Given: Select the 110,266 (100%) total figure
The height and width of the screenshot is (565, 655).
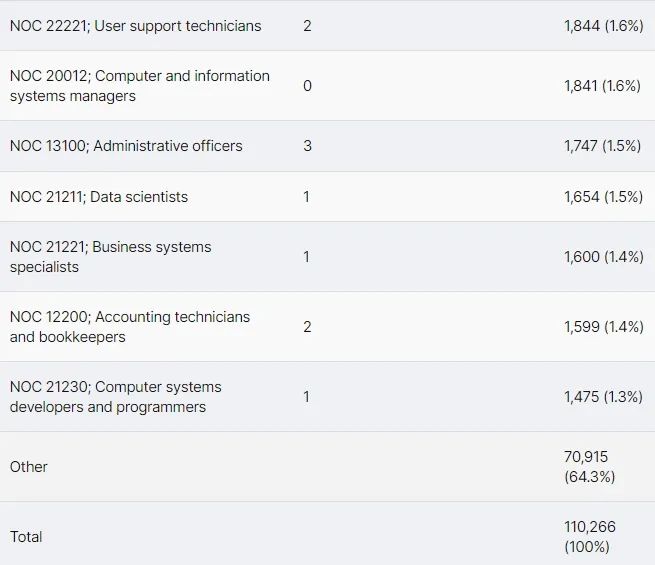Looking at the screenshot, I should coord(590,537).
